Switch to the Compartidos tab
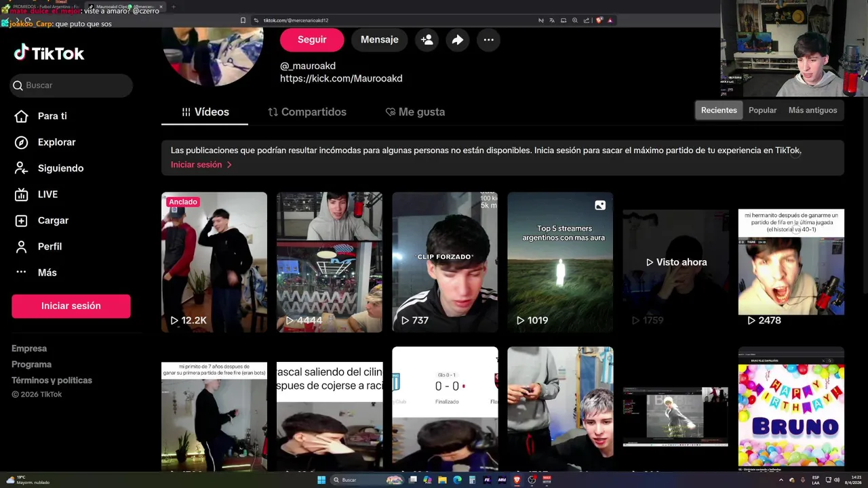The height and width of the screenshot is (488, 868). [x=307, y=112]
